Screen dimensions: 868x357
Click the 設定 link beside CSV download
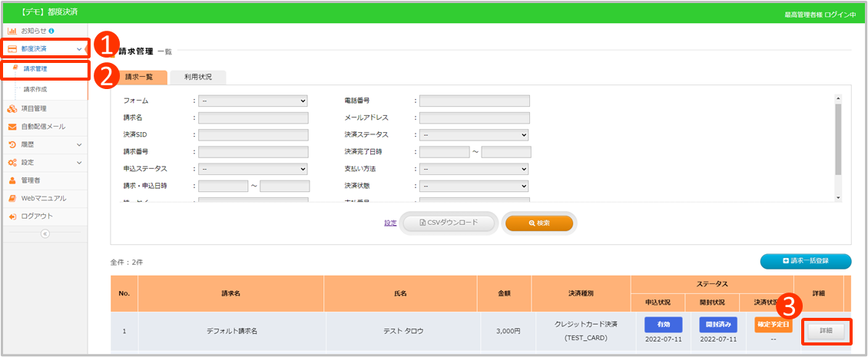point(390,223)
